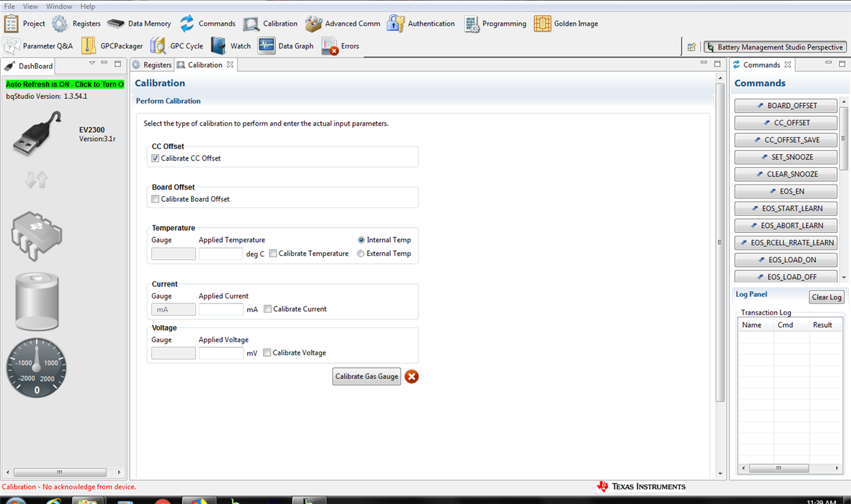The height and width of the screenshot is (504, 851).
Task: Send the SET_SNOOZE command
Action: click(x=786, y=157)
